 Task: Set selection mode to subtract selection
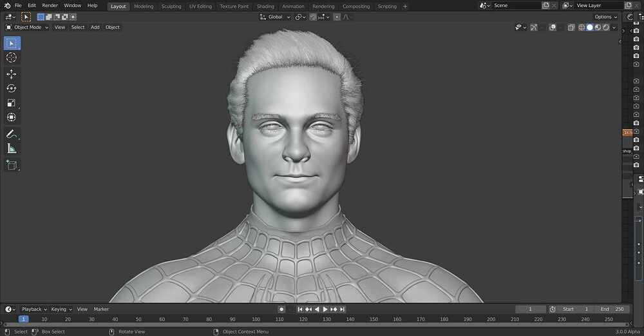pyautogui.click(x=57, y=17)
